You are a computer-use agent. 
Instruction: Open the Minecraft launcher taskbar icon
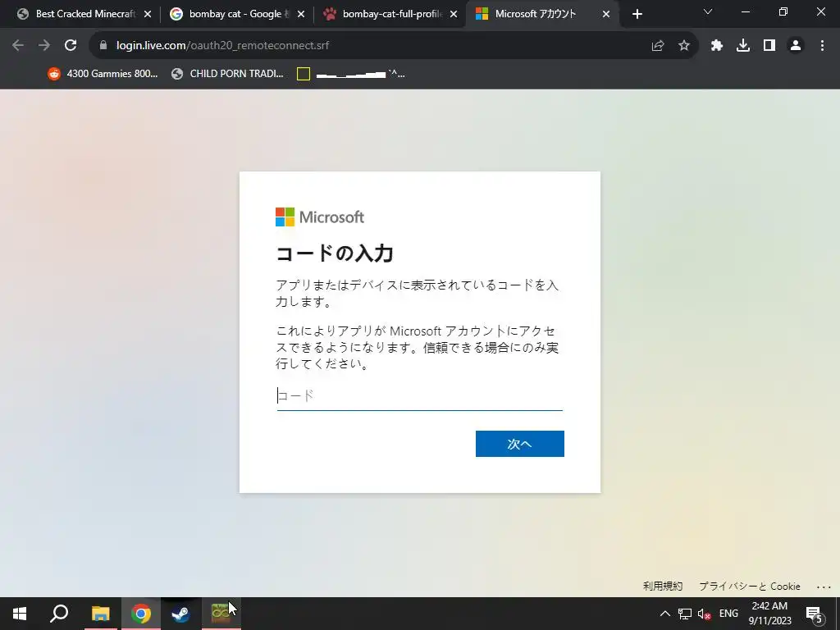[221, 614]
